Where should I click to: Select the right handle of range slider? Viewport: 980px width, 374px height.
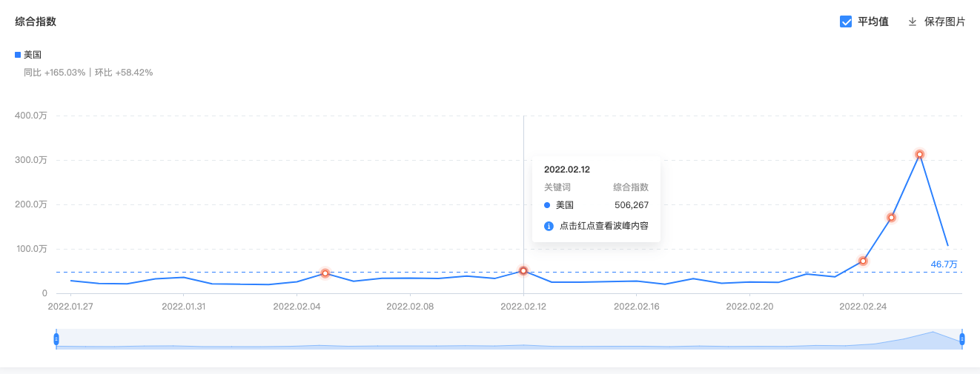pyautogui.click(x=962, y=339)
